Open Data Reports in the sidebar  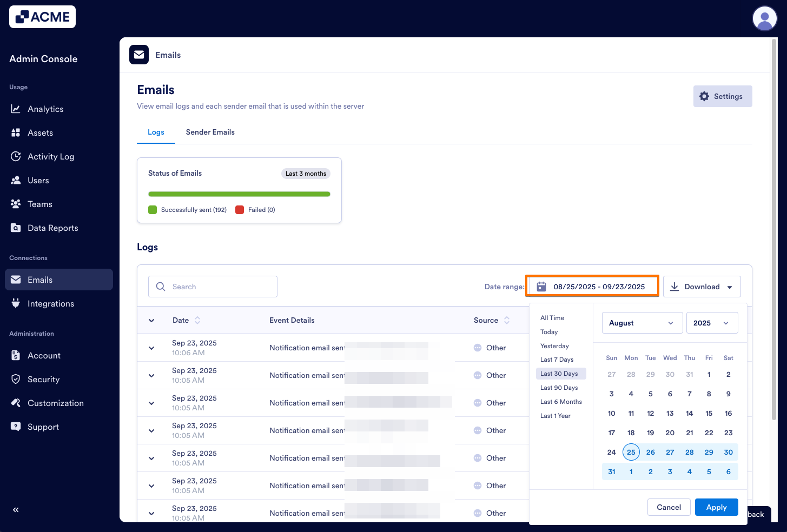pyautogui.click(x=52, y=228)
